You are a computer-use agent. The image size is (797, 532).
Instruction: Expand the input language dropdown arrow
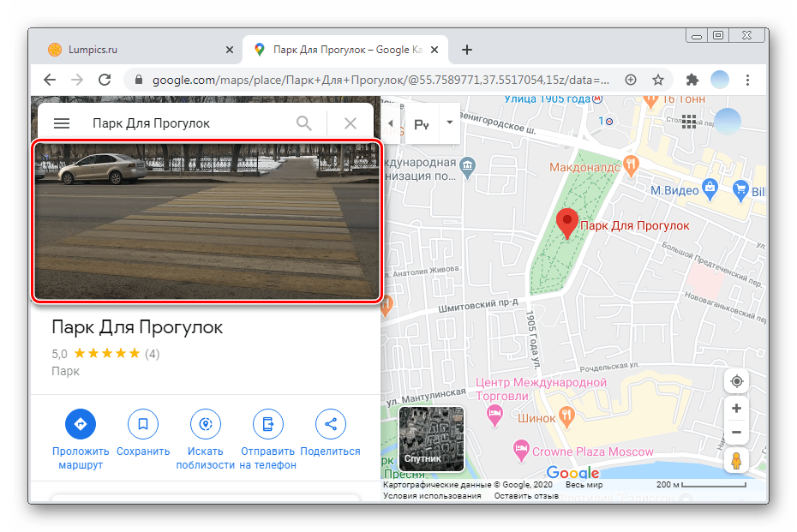pyautogui.click(x=449, y=123)
